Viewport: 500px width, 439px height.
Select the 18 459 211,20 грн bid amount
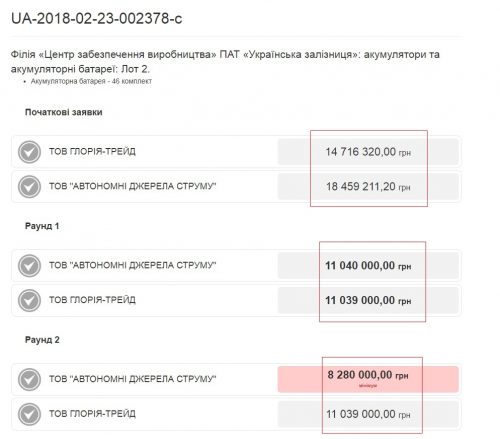[368, 186]
